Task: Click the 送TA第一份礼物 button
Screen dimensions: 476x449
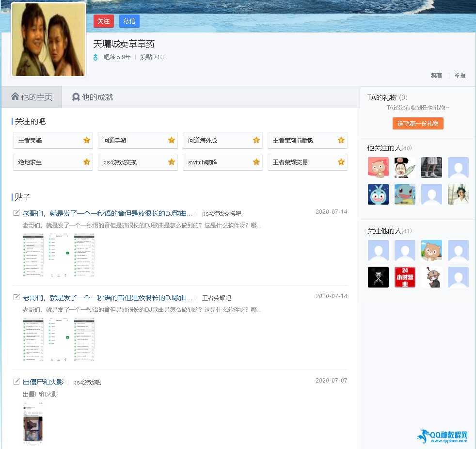Action: click(x=418, y=124)
